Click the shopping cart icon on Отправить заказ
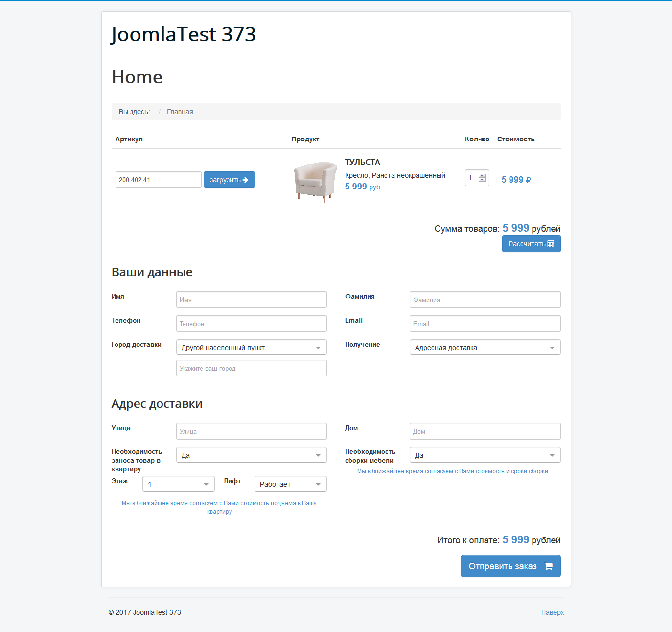The height and width of the screenshot is (632, 672). click(x=549, y=566)
